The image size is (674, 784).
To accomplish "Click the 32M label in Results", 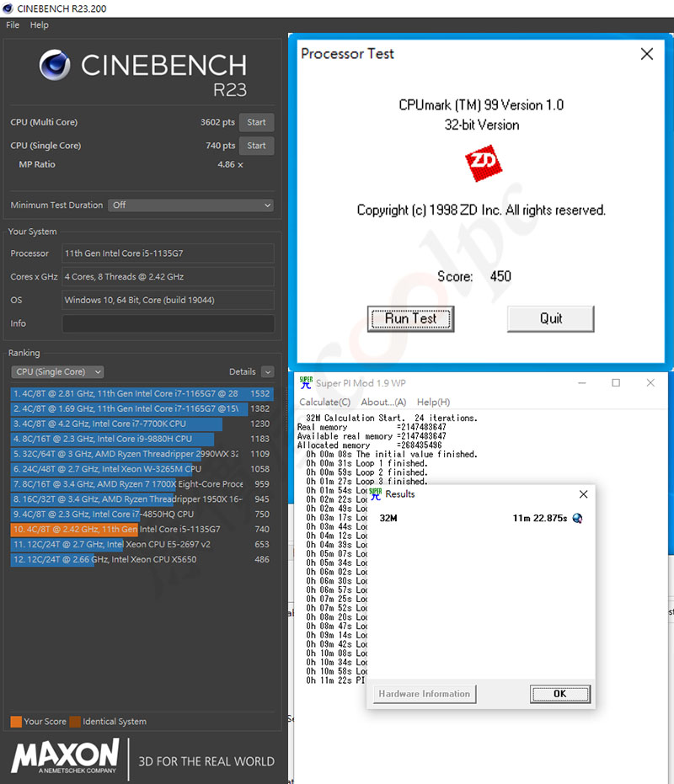I will click(x=388, y=519).
